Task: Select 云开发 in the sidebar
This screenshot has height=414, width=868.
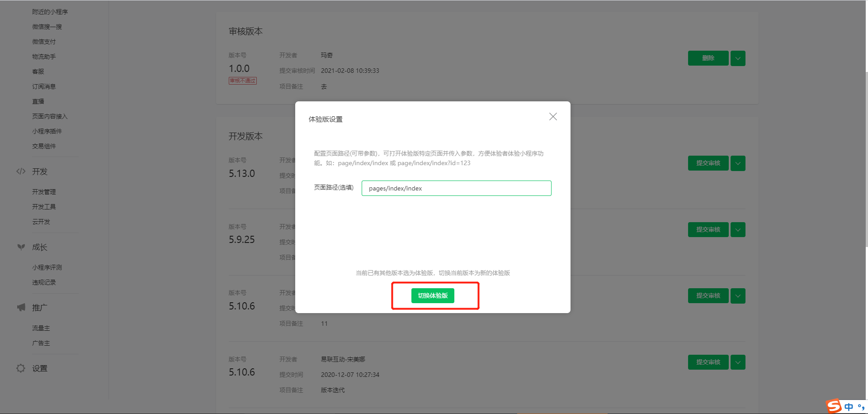Action: [42, 221]
